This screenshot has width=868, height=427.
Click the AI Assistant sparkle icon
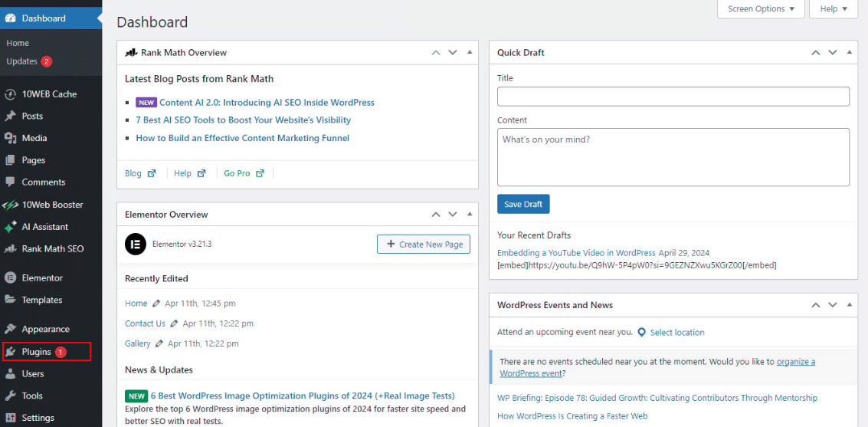10,226
